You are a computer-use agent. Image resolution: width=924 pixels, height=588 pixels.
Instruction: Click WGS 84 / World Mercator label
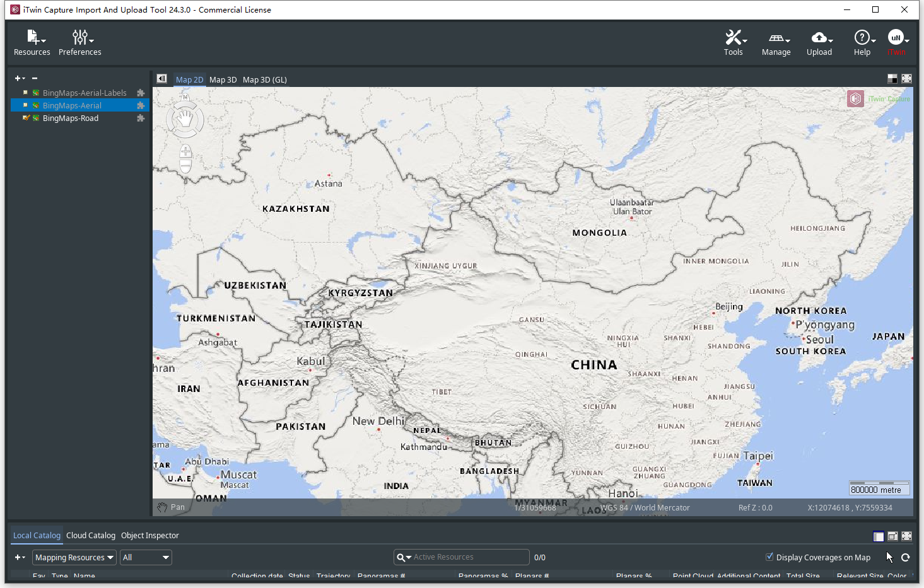point(645,508)
